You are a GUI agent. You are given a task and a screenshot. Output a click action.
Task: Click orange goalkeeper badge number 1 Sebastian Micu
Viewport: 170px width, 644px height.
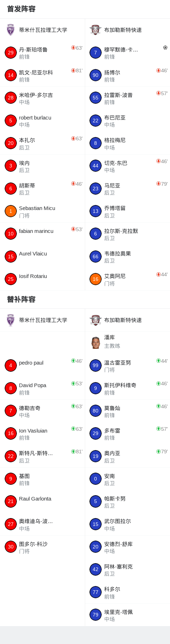(x=11, y=211)
